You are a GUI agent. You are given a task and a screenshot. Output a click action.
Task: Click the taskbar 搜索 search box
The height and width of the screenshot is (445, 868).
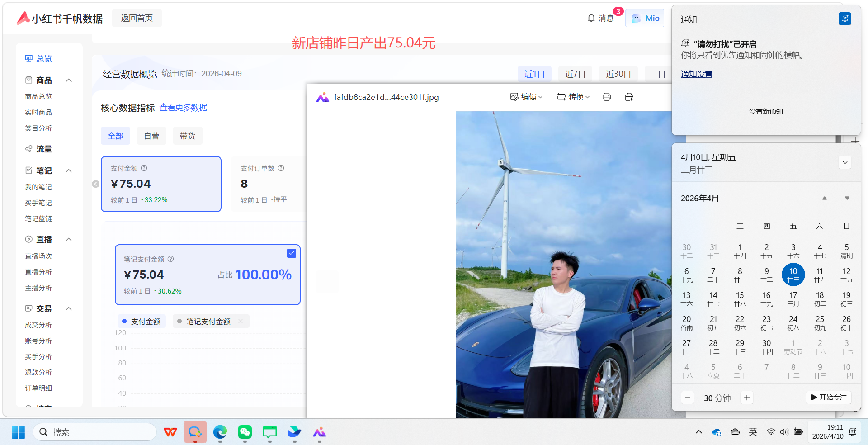click(95, 432)
